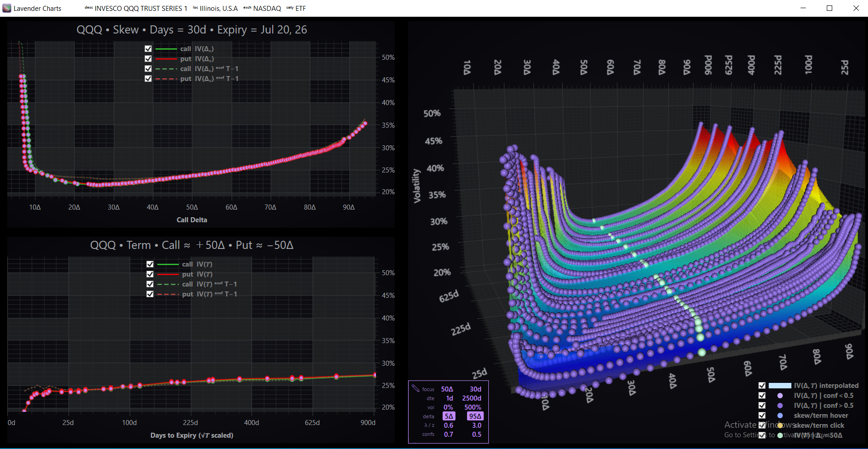Disable the skew/term hover marker checkbox
868x449 pixels.
[762, 416]
